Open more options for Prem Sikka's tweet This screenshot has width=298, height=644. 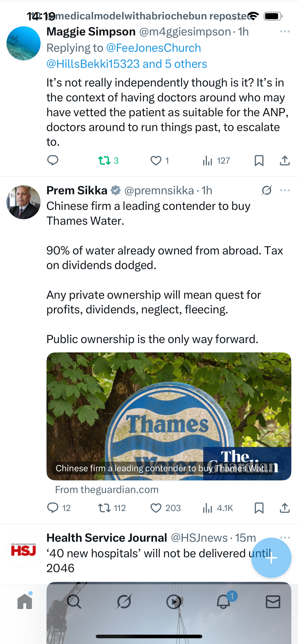285,190
